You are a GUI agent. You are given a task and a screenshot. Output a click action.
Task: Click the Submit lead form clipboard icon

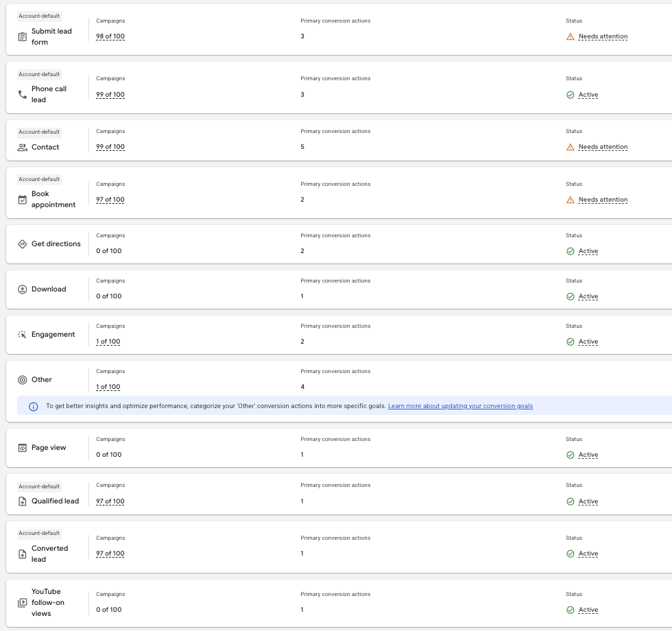(22, 37)
